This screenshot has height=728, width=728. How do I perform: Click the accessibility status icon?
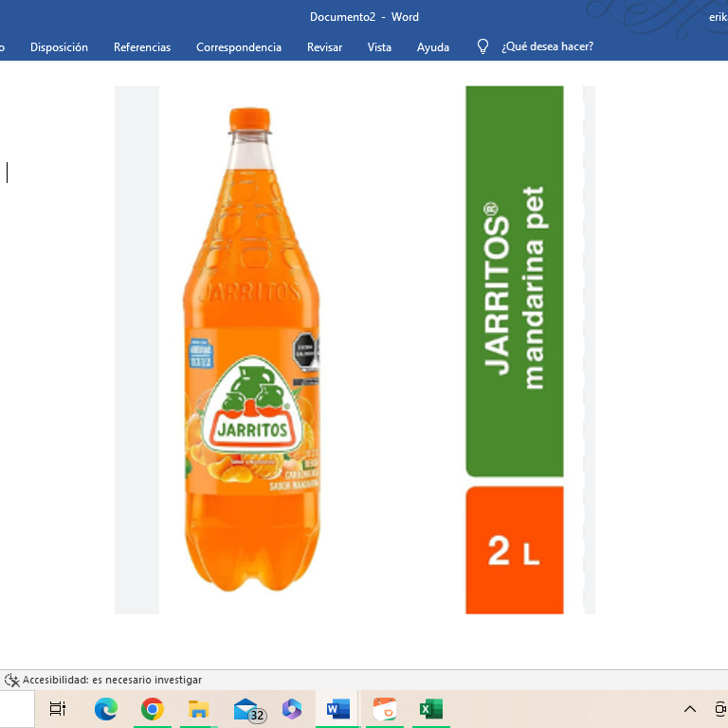11,681
